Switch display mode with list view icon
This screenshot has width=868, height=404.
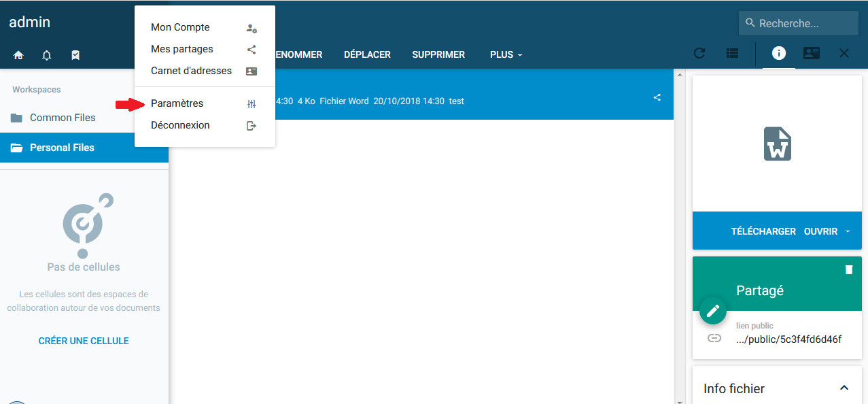click(x=732, y=54)
